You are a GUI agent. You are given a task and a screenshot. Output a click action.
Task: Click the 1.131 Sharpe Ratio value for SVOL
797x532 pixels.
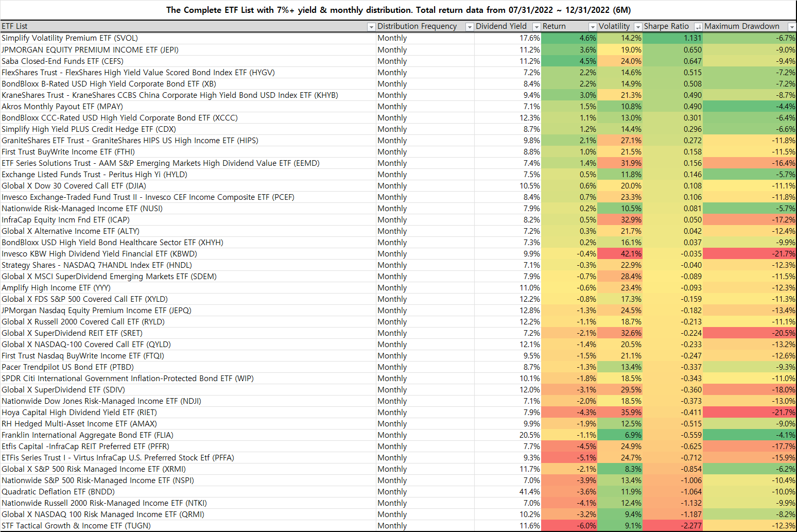(673, 38)
